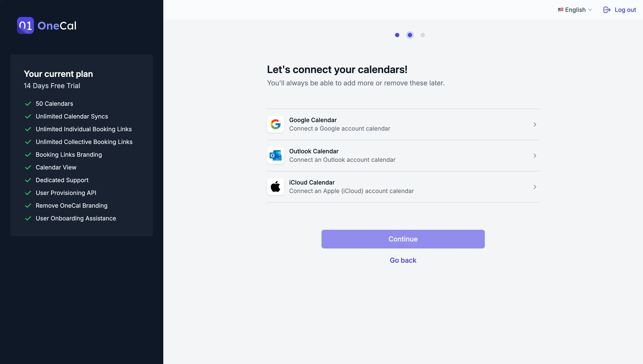643x364 pixels.
Task: Select the English language dropdown
Action: (x=575, y=9)
